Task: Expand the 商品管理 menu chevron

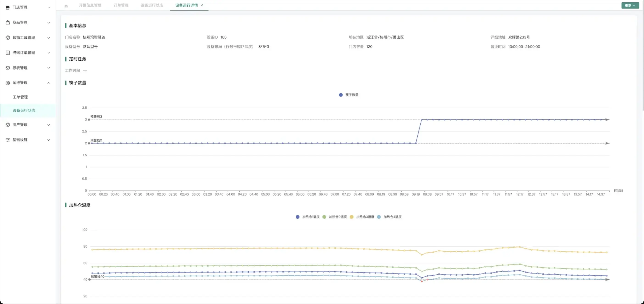Action: [48, 23]
